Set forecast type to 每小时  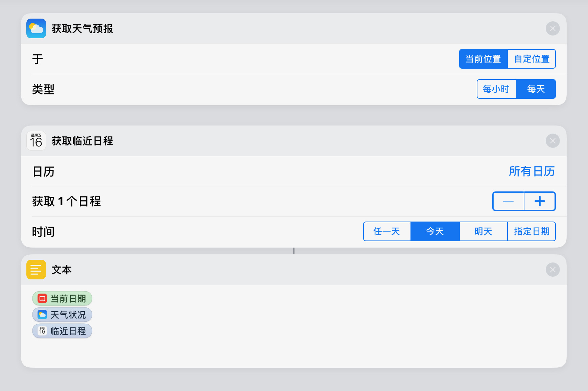(x=496, y=89)
